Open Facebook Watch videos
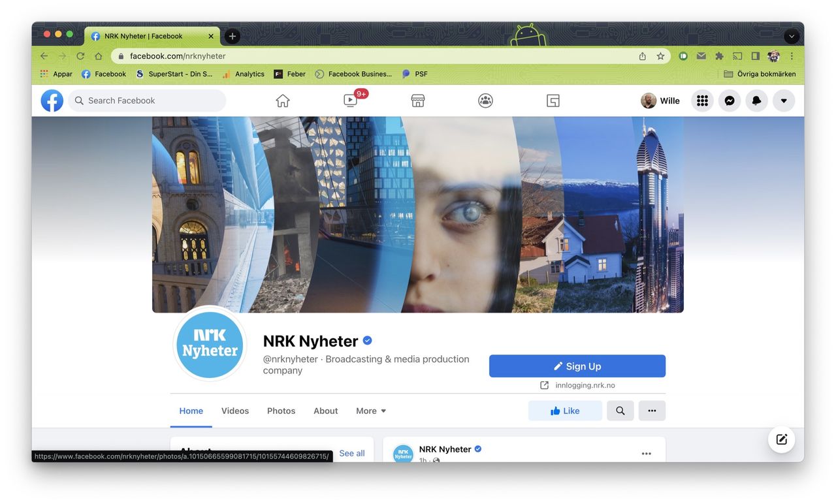The width and height of the screenshot is (836, 504). (349, 101)
